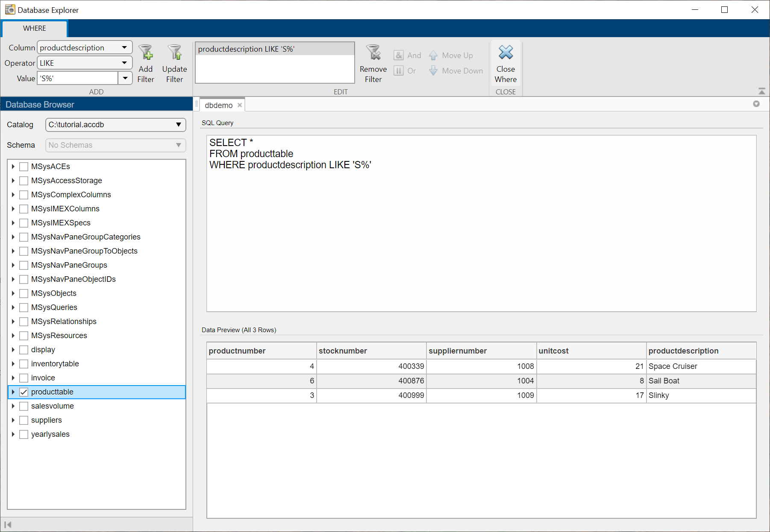Click the Value input field

77,79
